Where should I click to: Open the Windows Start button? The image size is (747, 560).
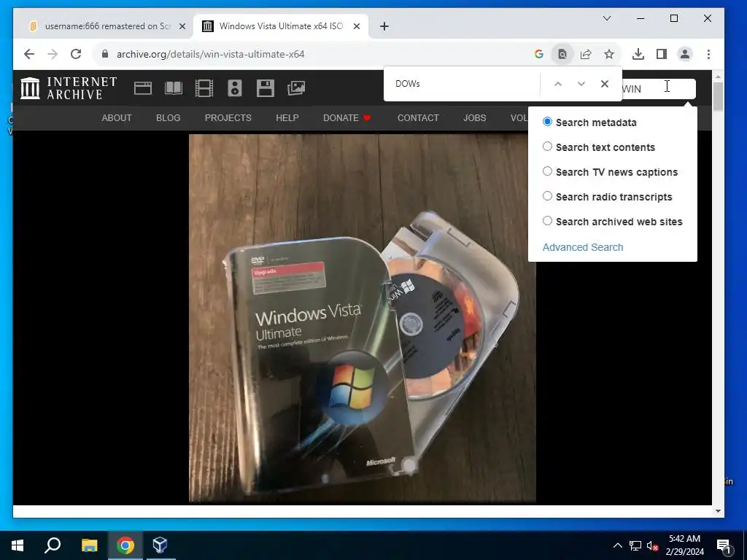[18, 545]
